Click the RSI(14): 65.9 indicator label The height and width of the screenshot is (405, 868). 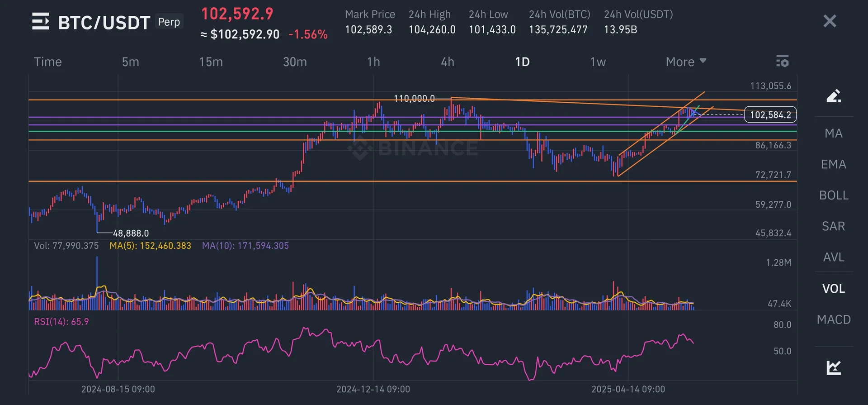tap(61, 322)
